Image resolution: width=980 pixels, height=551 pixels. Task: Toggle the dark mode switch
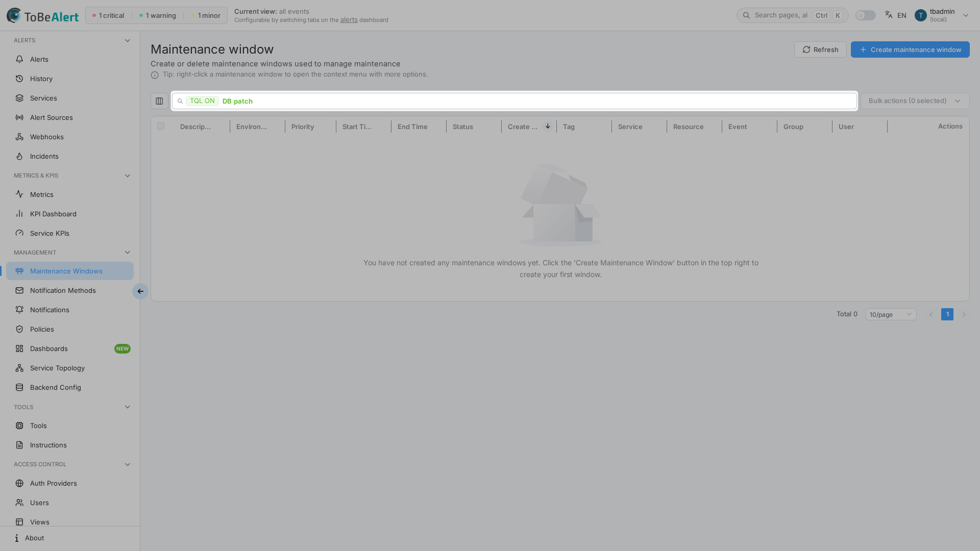(x=866, y=15)
